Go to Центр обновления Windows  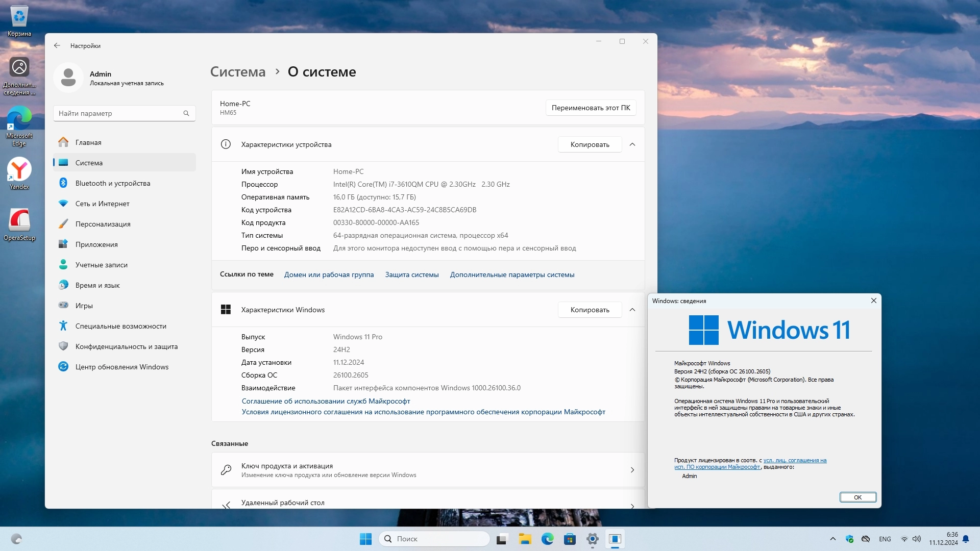tap(121, 367)
